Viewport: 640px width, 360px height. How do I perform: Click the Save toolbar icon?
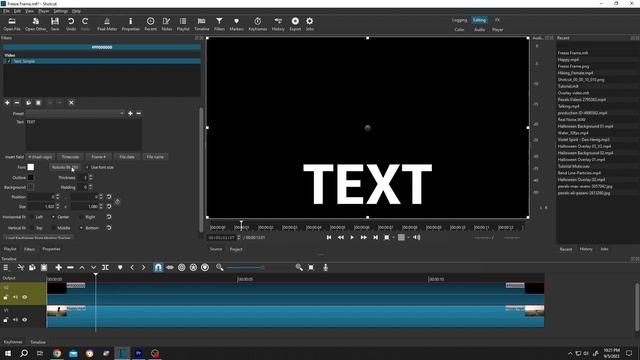point(55,24)
